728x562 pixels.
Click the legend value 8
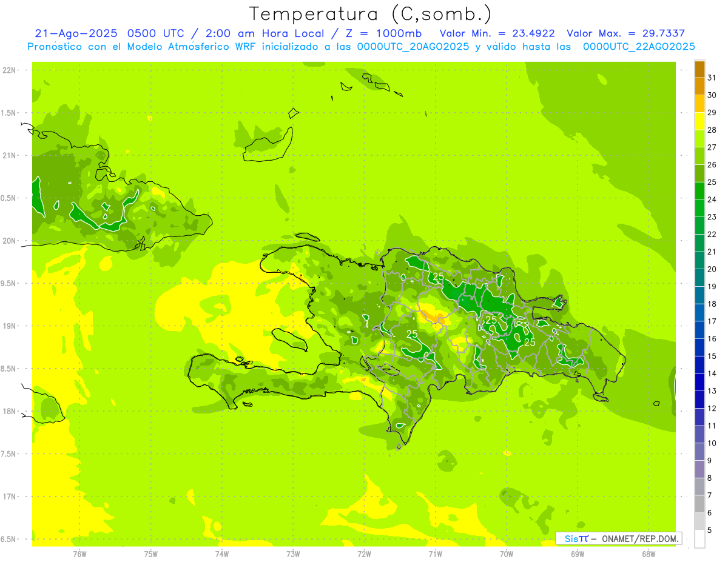tap(710, 478)
